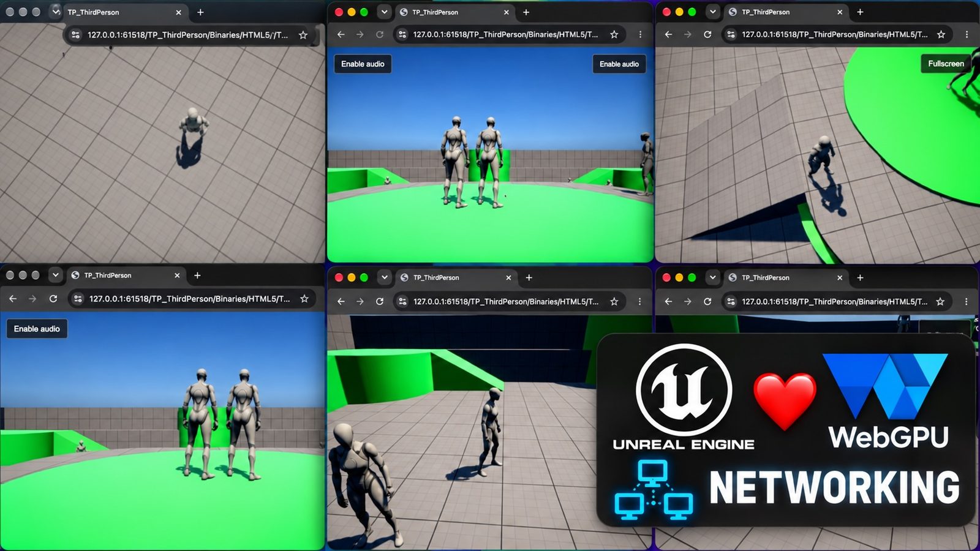Open new tab in the top-right window
980x551 pixels.
point(860,12)
